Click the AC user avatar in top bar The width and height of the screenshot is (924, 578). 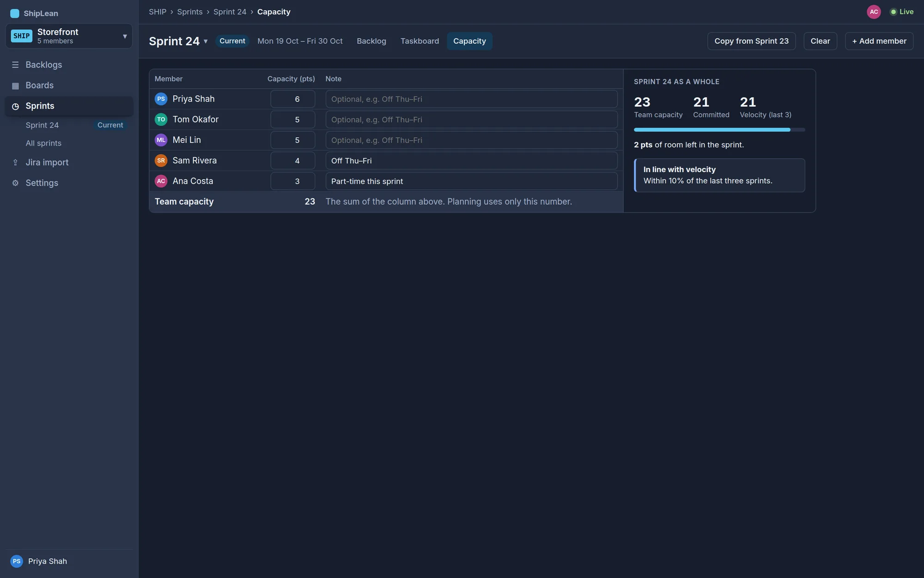(x=874, y=12)
